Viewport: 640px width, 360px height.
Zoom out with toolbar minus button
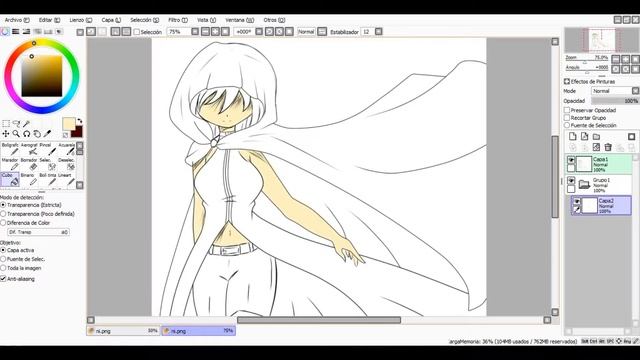point(205,31)
